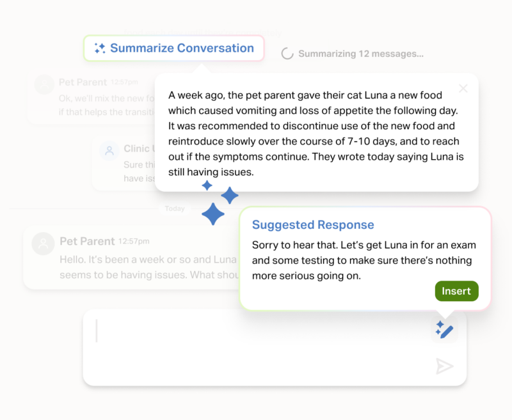Click the Clinic user avatar icon
Image resolution: width=512 pixels, height=420 pixels.
pyautogui.click(x=109, y=151)
